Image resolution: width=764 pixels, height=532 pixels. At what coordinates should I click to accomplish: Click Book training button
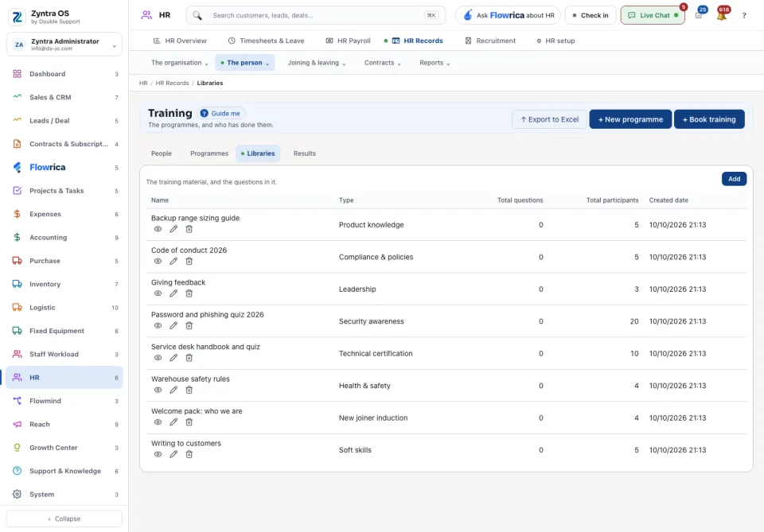pos(709,119)
